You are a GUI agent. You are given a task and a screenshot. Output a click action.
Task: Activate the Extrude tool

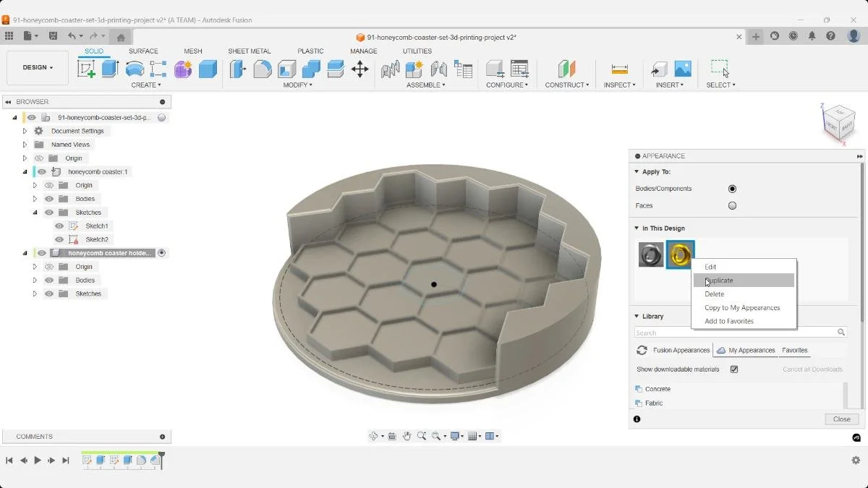[109, 68]
